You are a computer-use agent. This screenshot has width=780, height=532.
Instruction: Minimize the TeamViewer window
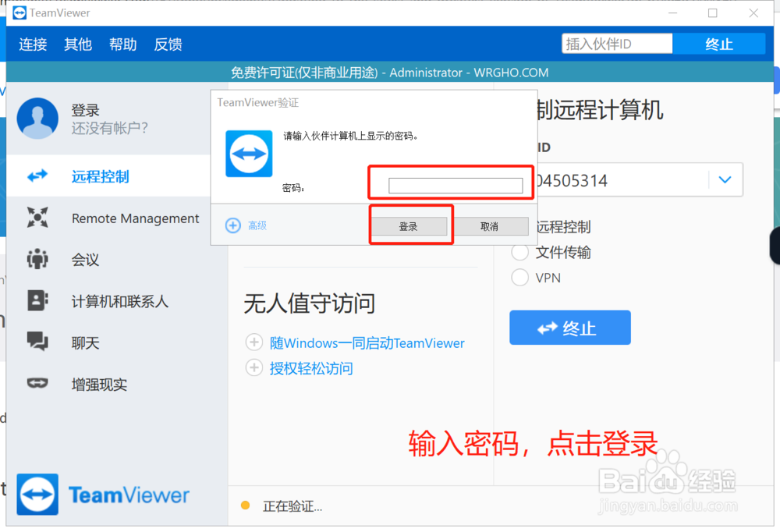[x=673, y=13]
